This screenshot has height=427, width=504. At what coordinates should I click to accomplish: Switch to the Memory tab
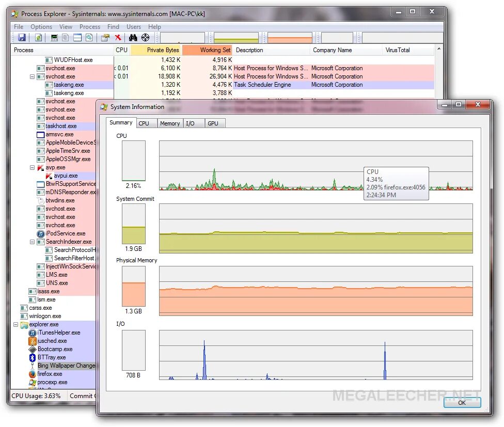click(x=170, y=123)
